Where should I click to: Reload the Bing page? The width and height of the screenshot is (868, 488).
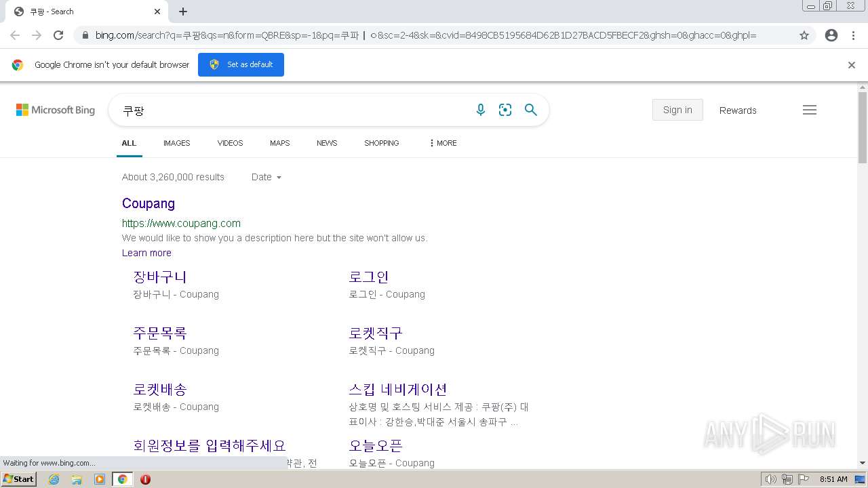click(x=58, y=35)
